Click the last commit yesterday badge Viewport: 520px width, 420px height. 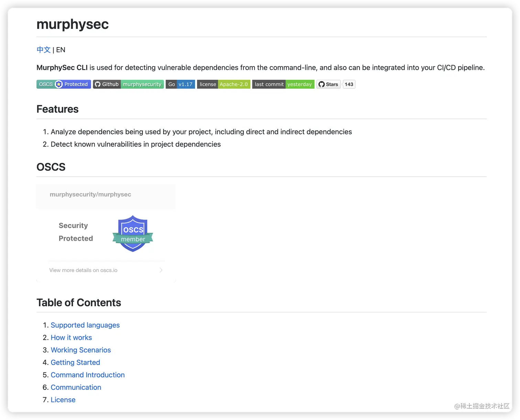283,84
